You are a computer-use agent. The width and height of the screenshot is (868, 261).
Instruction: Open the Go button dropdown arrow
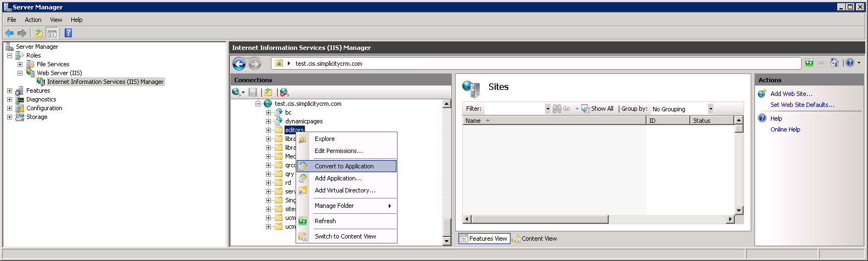click(577, 109)
